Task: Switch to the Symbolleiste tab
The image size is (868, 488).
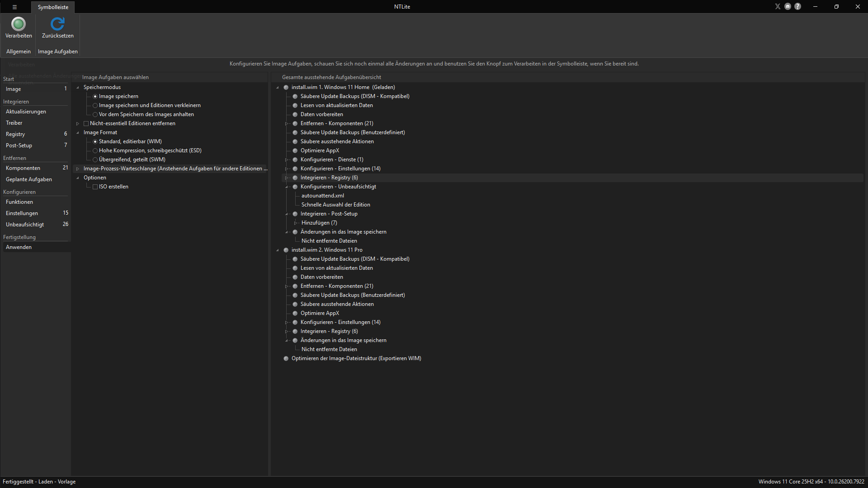Action: [x=53, y=7]
